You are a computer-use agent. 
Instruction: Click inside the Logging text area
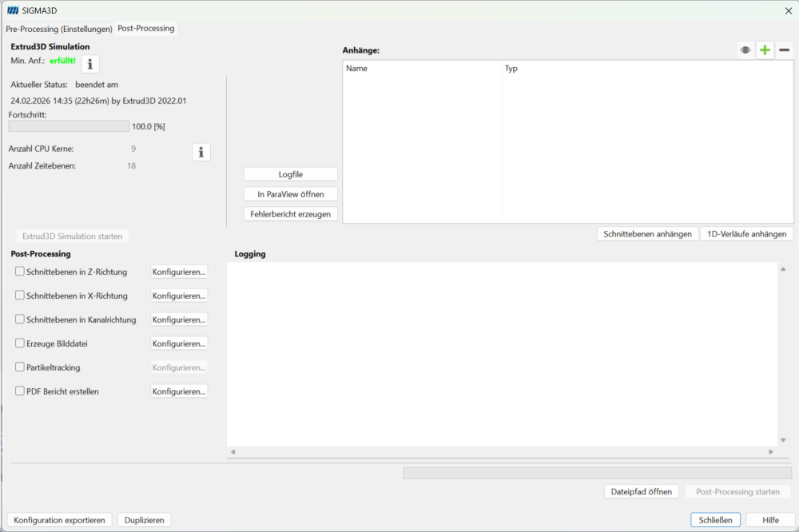click(502, 354)
